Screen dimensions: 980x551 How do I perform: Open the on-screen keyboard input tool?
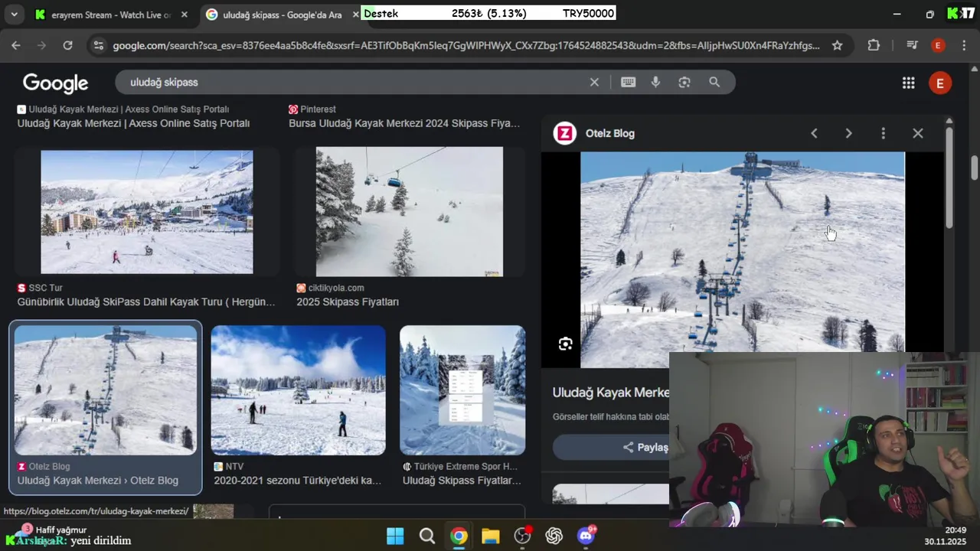[x=629, y=82]
